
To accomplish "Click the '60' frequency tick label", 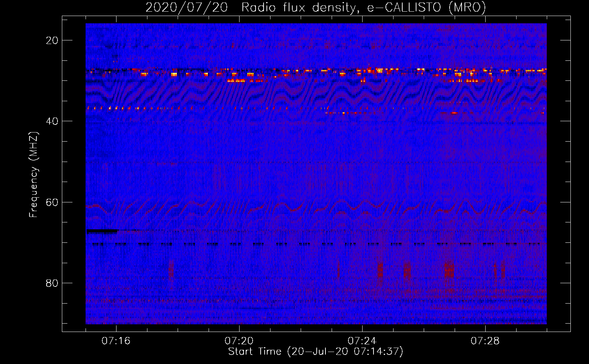I will point(52,202).
